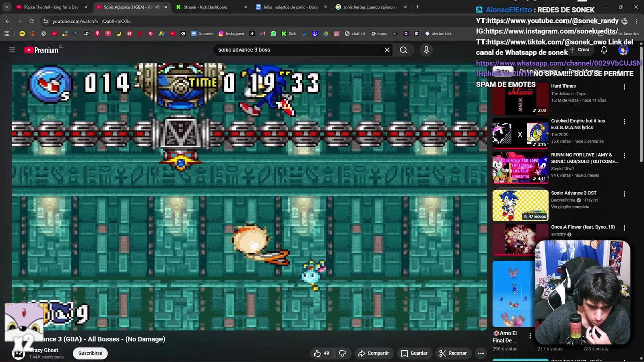Clear the search box text with X
644x362 pixels.
pyautogui.click(x=387, y=50)
